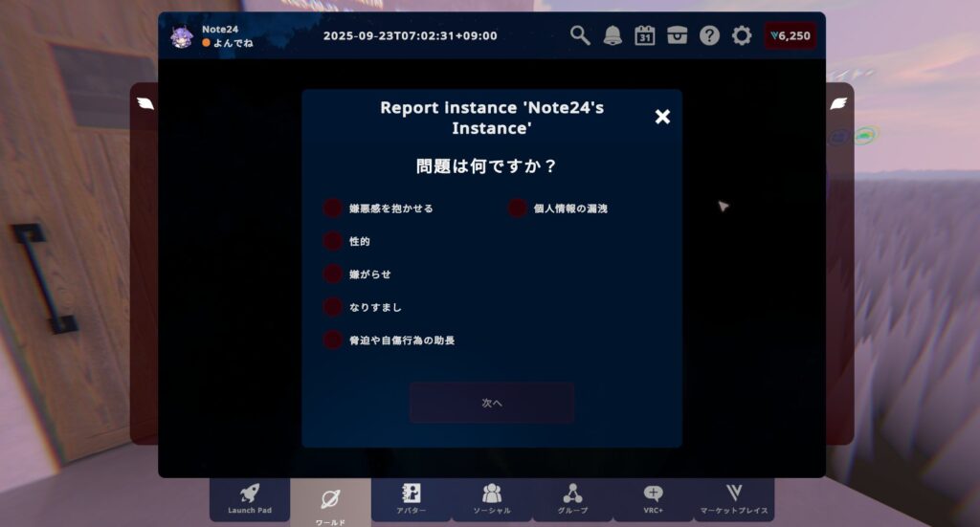
Task: Select 嫌悪感を抱かせる radio option
Action: [x=332, y=208]
